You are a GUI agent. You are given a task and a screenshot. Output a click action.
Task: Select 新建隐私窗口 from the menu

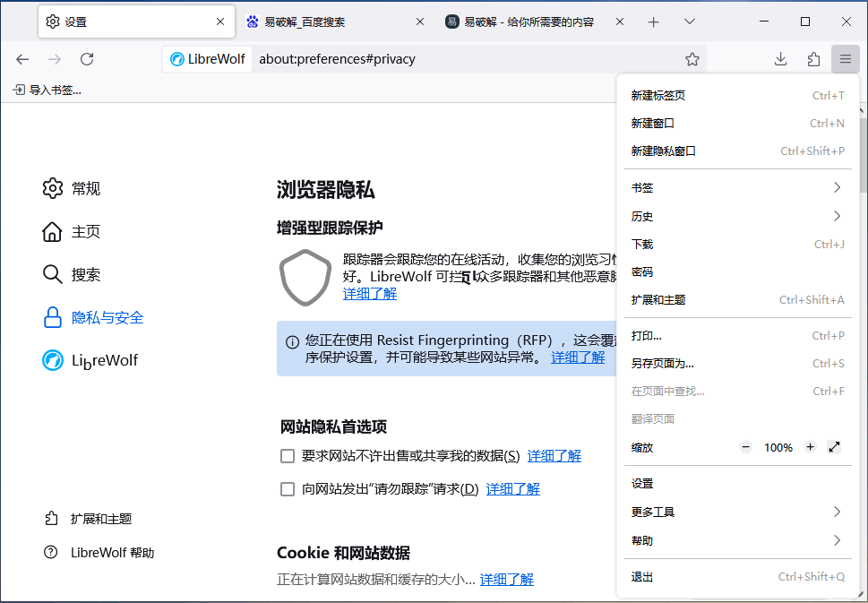663,151
